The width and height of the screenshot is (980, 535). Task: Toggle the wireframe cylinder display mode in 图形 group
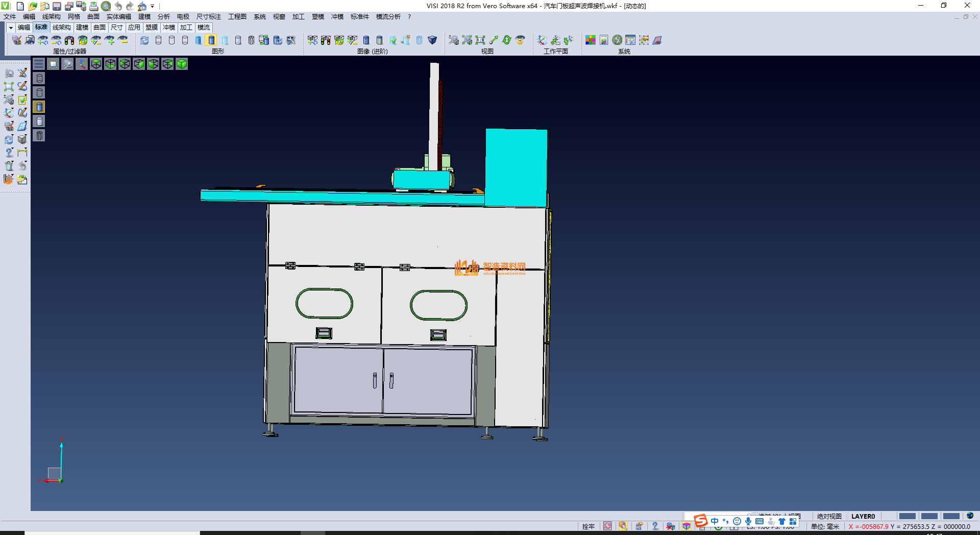tap(158, 40)
